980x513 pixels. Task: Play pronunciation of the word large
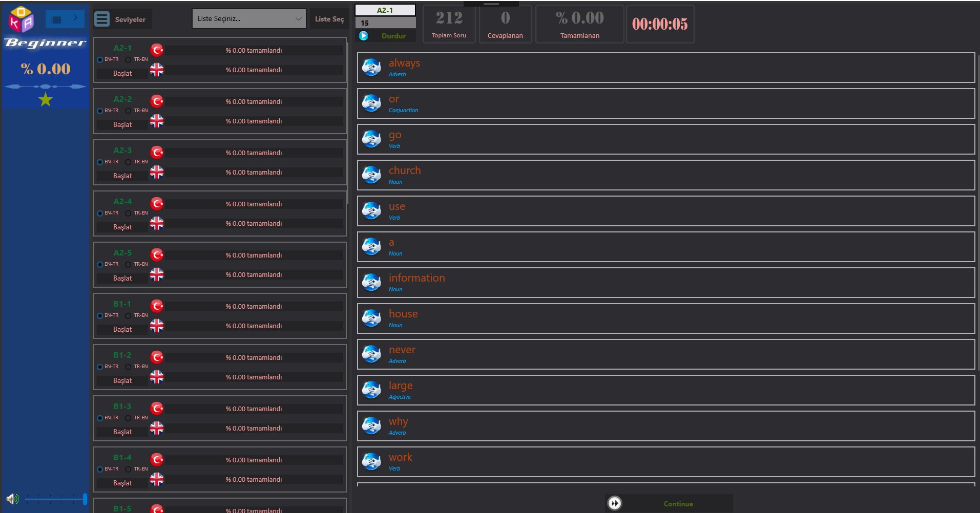click(371, 390)
